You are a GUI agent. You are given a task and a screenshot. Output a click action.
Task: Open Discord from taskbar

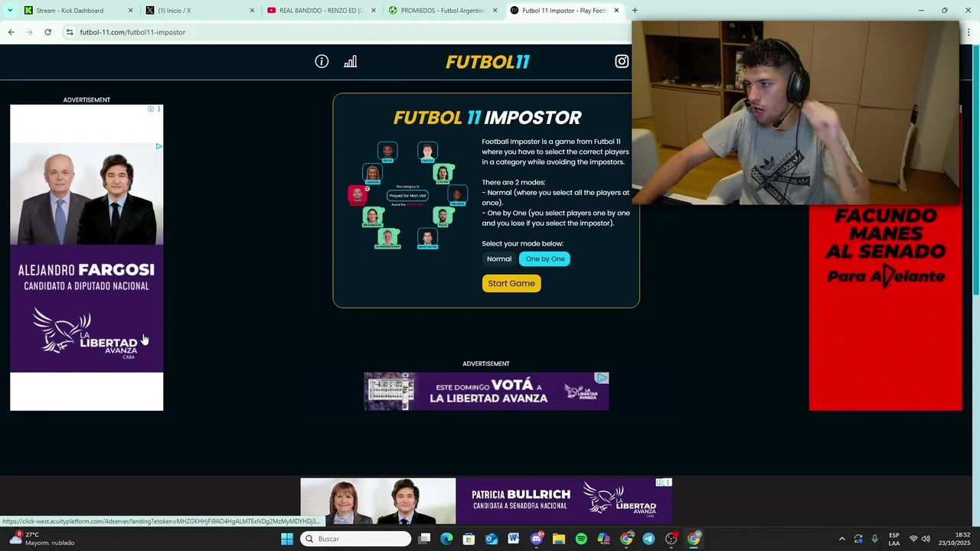(537, 539)
